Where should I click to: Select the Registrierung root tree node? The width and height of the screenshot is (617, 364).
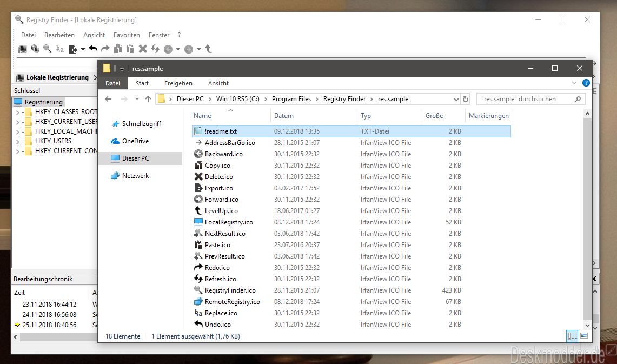pos(44,102)
